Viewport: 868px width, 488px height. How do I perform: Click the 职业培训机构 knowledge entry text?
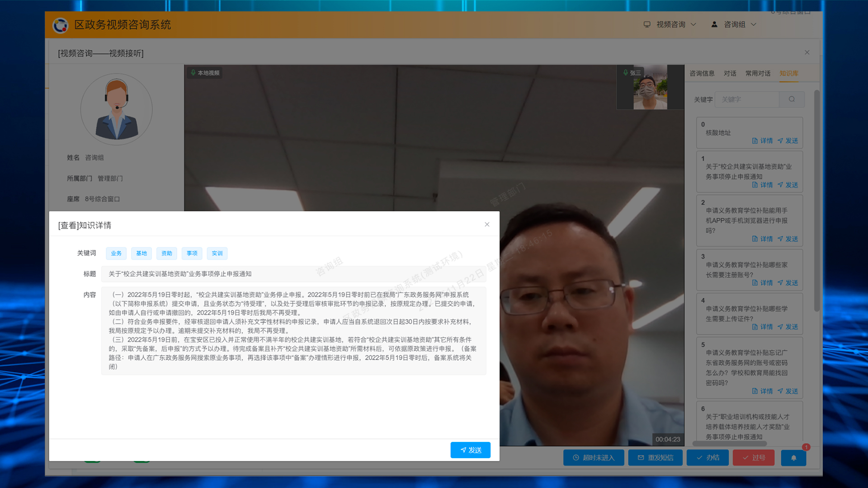(747, 427)
